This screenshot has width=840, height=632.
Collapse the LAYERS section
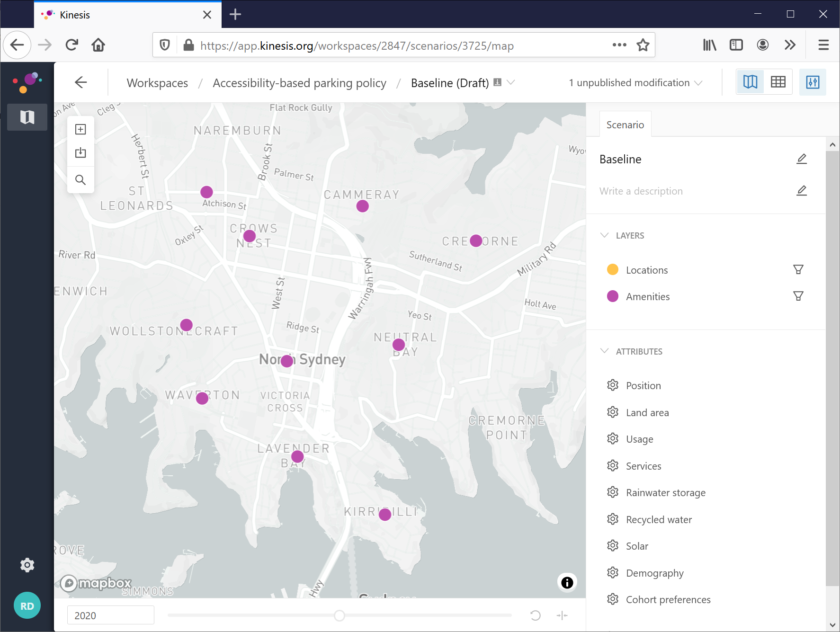click(x=604, y=235)
